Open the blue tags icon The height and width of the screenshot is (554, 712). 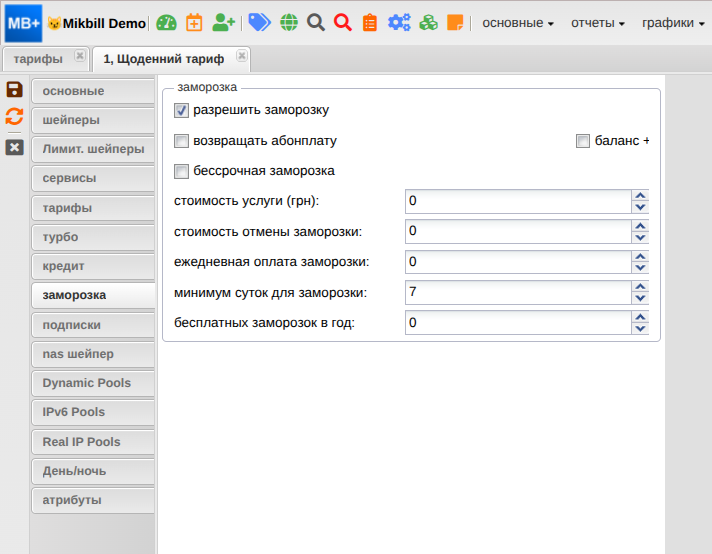[x=260, y=22]
